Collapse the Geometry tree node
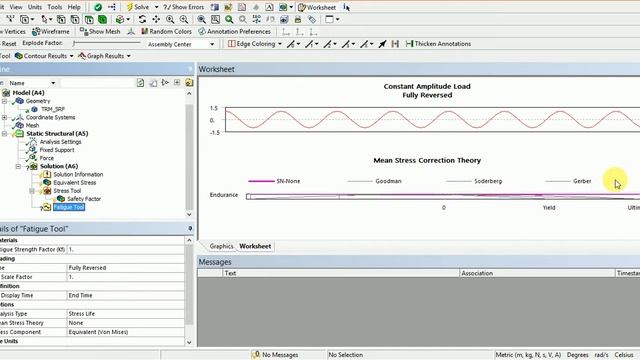 pyautogui.click(x=4, y=101)
